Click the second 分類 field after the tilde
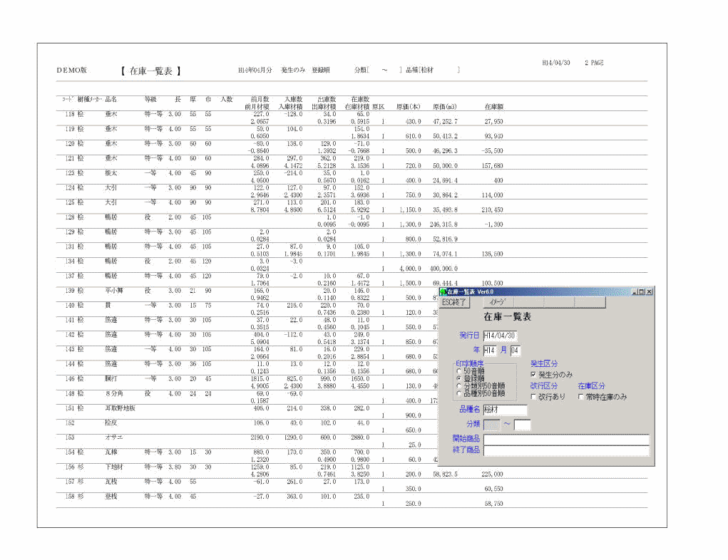728x560 pixels. 522,425
